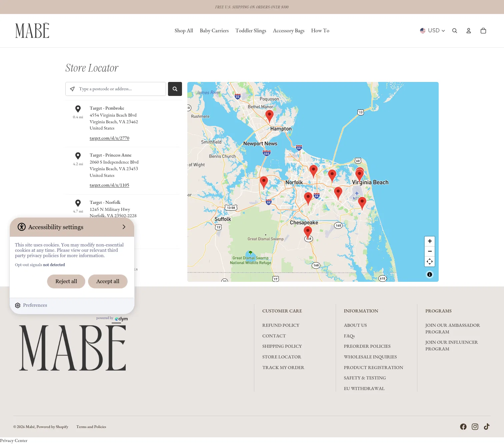Click the pin icon beside Target - Norfolk

(x=78, y=203)
